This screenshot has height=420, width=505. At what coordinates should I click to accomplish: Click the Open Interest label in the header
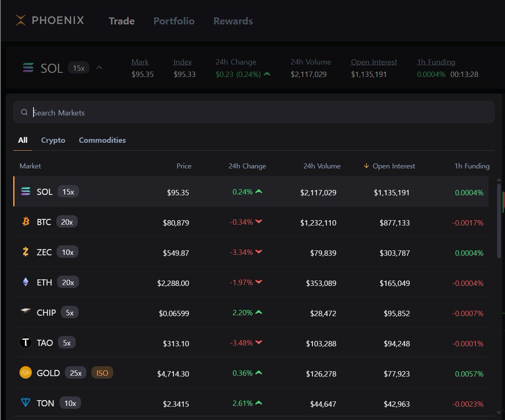374,62
